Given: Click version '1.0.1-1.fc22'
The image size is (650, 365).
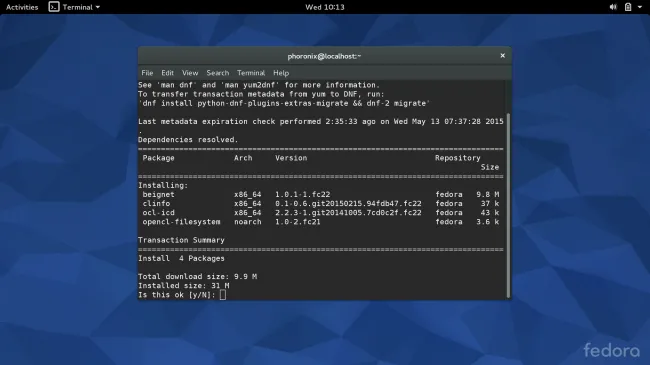Looking at the screenshot, I should 303,194.
